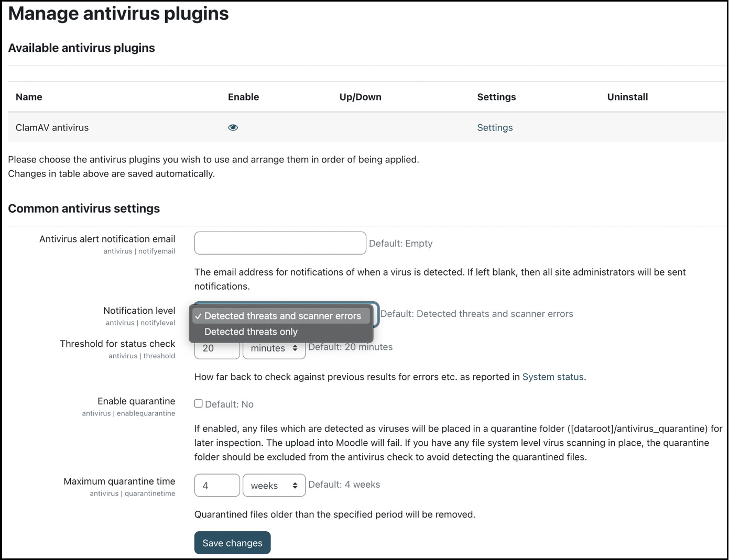Click the 'Maximum quarantine time' label
Image resolution: width=729 pixels, height=560 pixels.
[x=119, y=481]
